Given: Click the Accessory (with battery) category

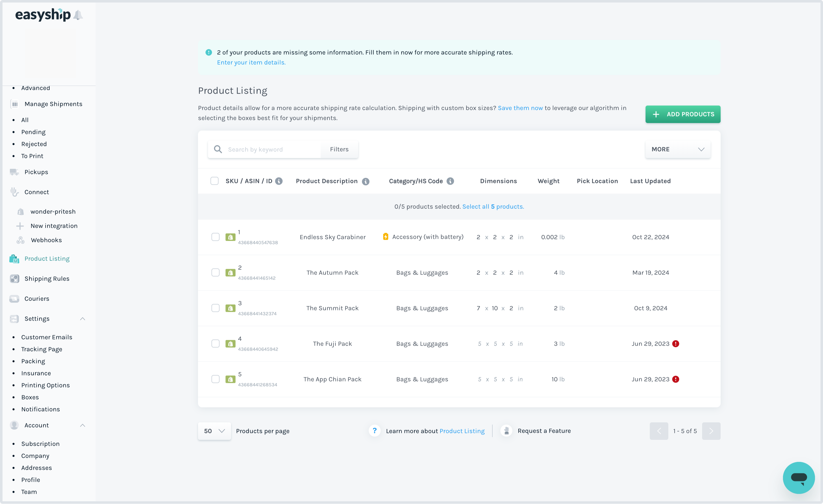Looking at the screenshot, I should 428,237.
